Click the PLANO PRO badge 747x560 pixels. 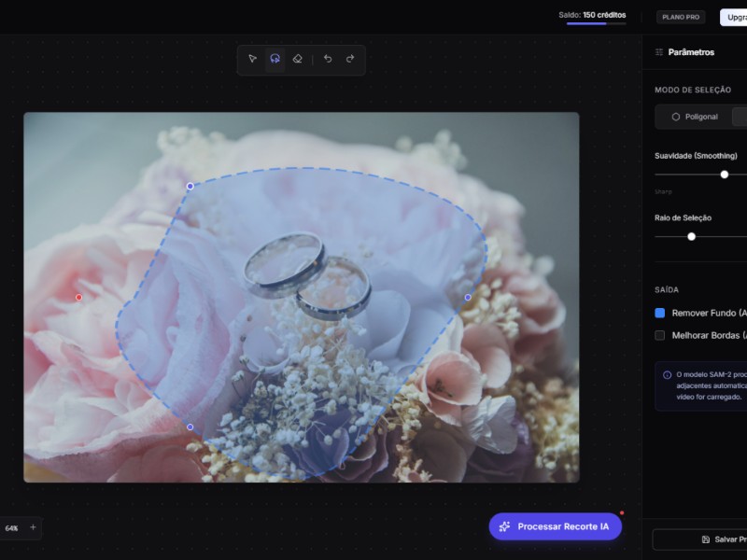click(681, 17)
